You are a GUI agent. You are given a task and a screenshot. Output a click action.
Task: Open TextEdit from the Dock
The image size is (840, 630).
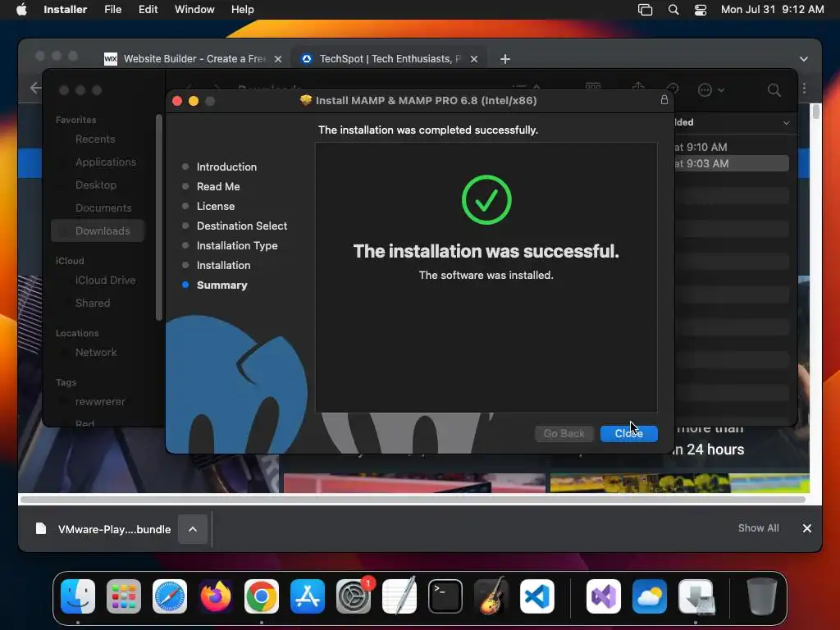[399, 596]
